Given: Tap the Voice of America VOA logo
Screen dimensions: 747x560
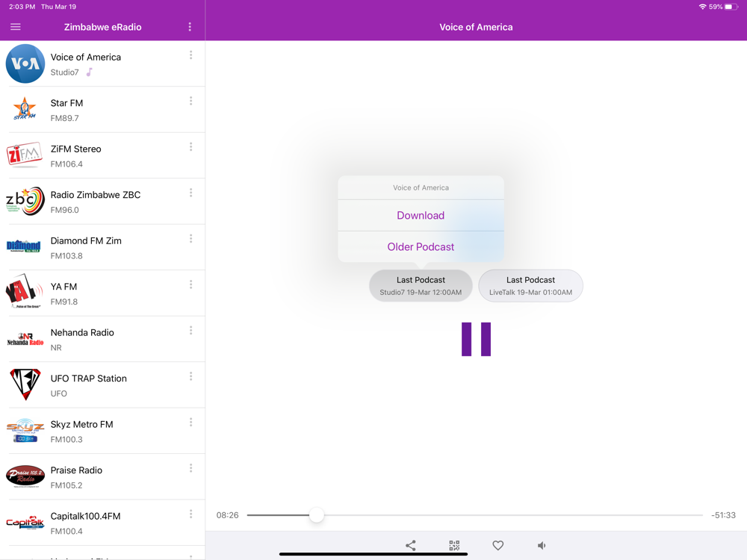Looking at the screenshot, I should [25, 63].
